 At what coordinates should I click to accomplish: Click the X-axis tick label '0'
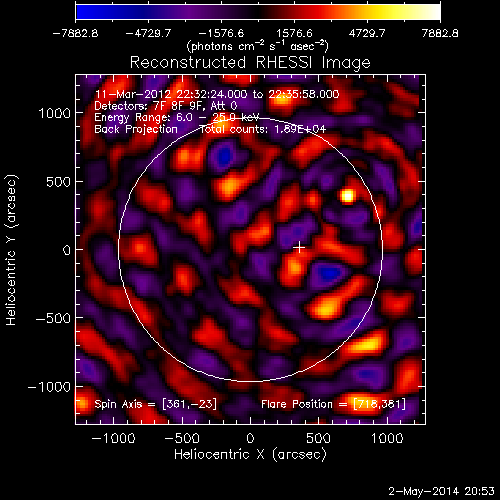point(250,438)
